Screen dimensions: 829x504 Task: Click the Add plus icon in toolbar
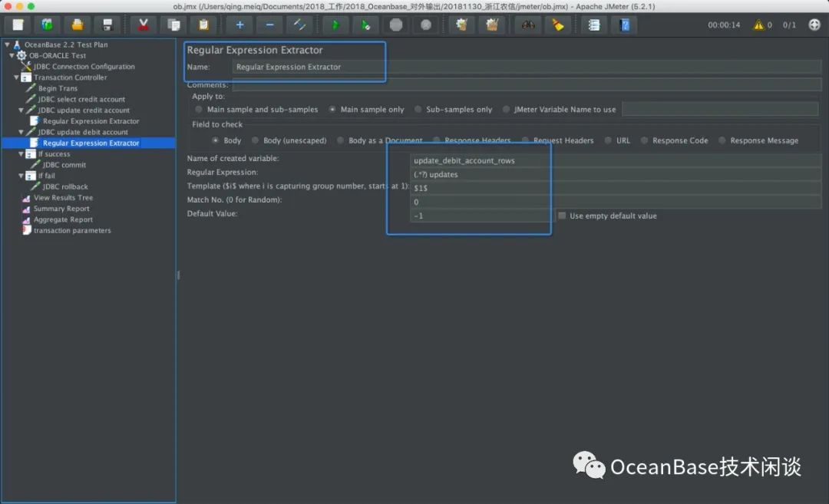click(x=239, y=25)
